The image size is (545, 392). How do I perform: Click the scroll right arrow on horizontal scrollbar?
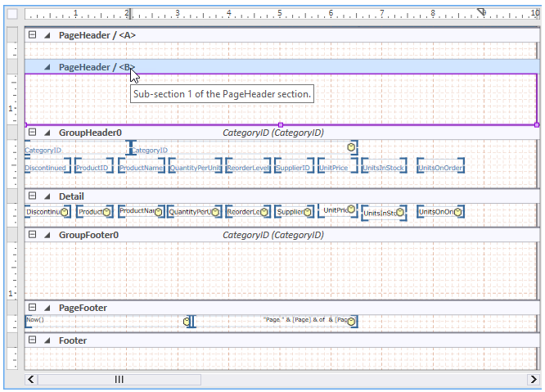point(535,379)
